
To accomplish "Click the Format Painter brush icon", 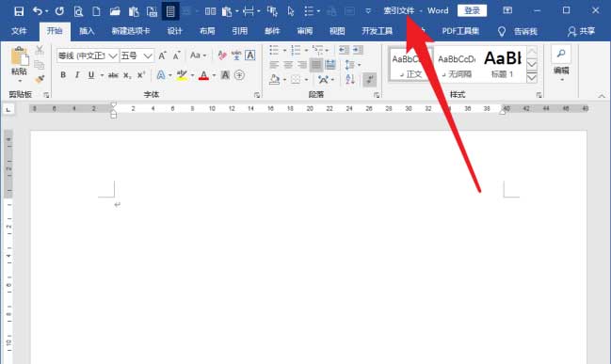I will [x=40, y=79].
